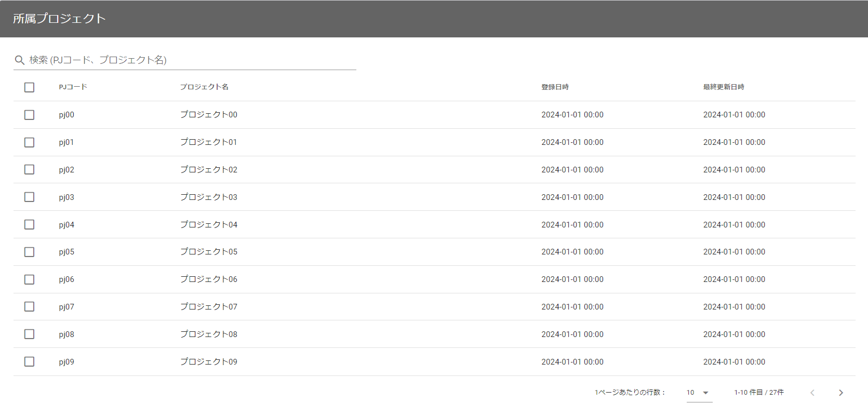868x417 pixels.
Task: Click the プロジェクト08 row name
Action: tap(209, 334)
